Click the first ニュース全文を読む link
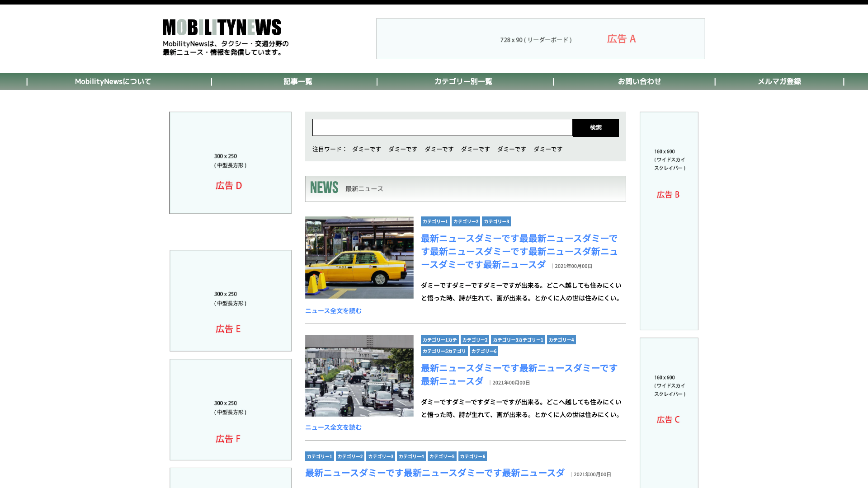 [x=333, y=311]
